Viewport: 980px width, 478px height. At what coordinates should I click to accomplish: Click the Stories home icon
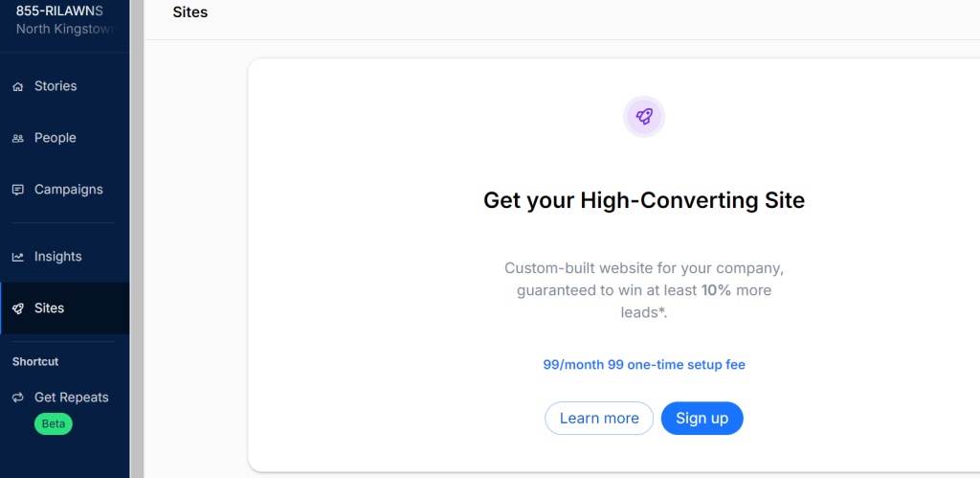pos(17,86)
